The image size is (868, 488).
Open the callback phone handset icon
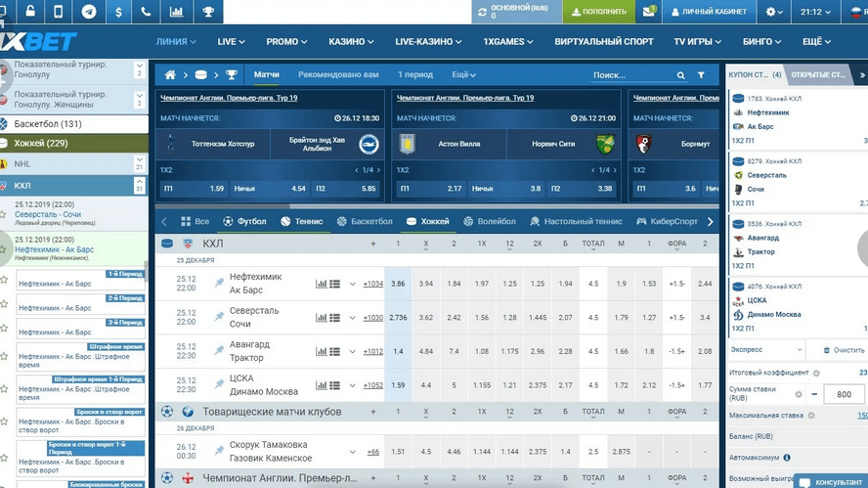[x=146, y=12]
